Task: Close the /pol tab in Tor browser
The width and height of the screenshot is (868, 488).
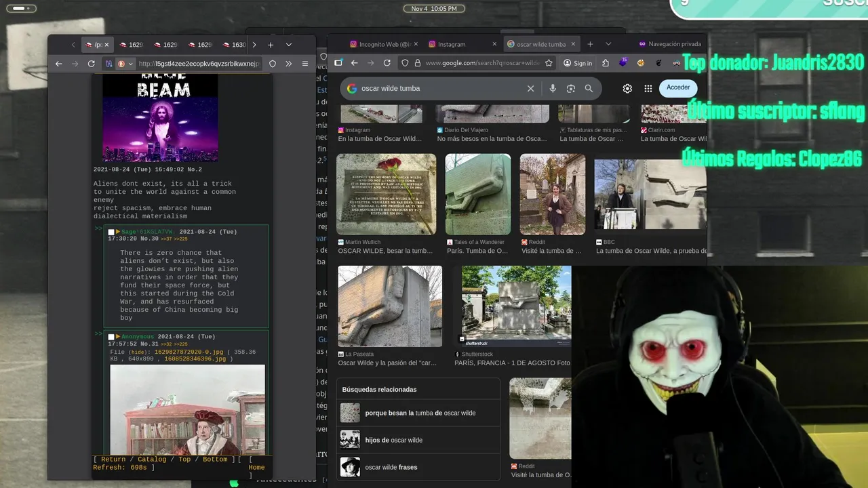Action: coord(106,45)
